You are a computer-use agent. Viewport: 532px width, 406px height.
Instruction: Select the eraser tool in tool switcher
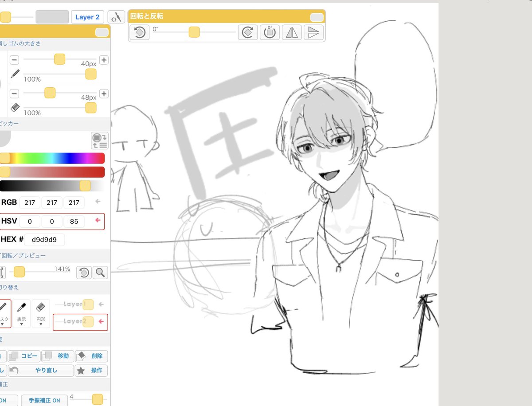[40, 307]
